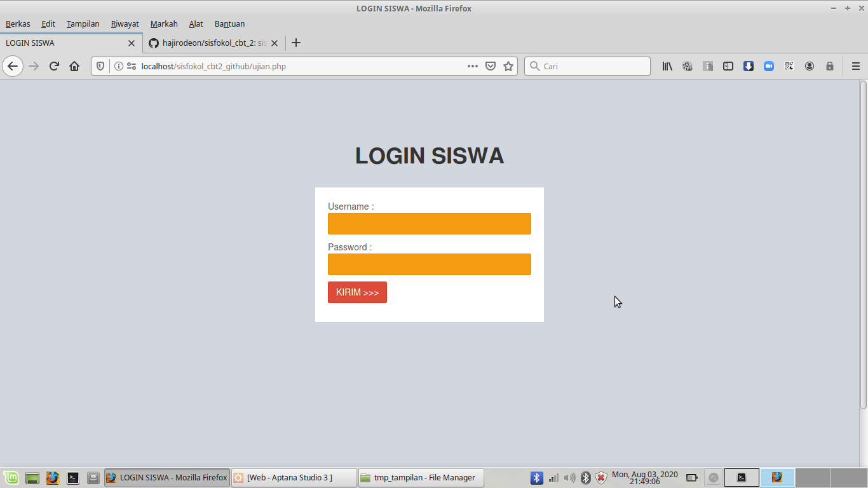Select LOGIN SISWA Firefox taskbar button

click(x=167, y=478)
